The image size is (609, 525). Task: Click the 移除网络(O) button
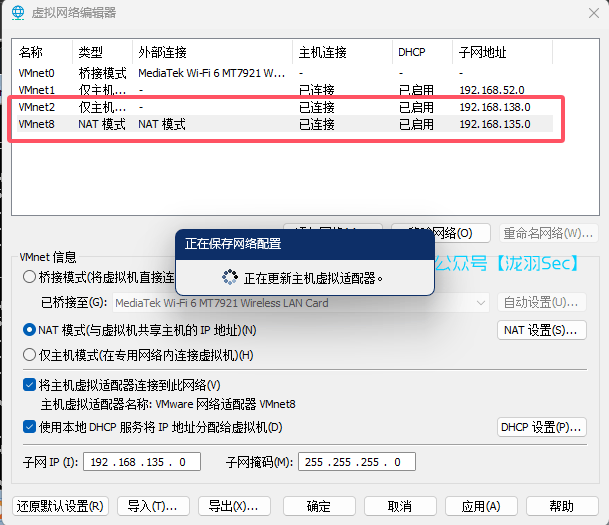tap(462, 233)
